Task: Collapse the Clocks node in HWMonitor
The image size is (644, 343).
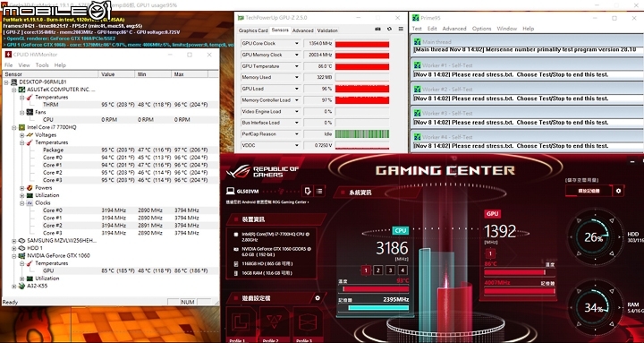Action: pyautogui.click(x=21, y=202)
